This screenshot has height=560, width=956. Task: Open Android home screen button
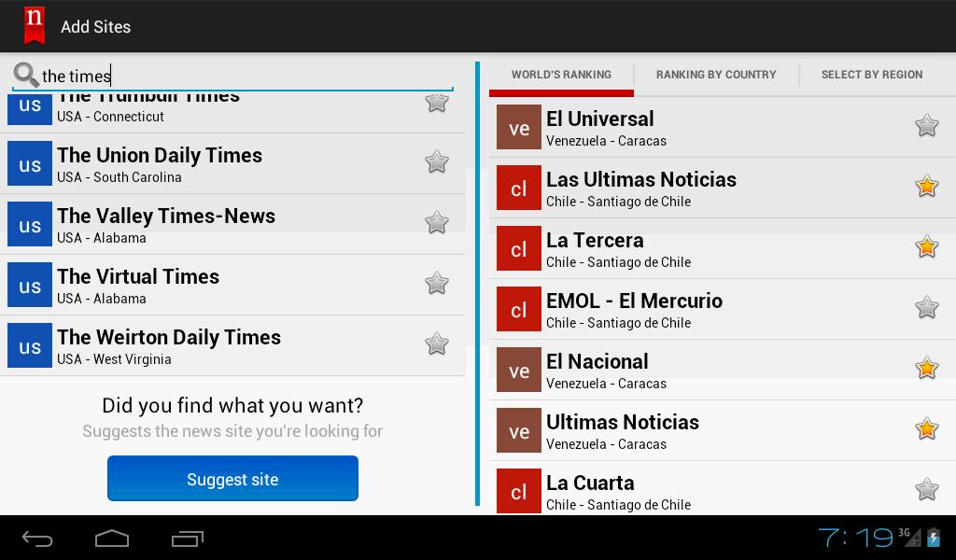[112, 538]
